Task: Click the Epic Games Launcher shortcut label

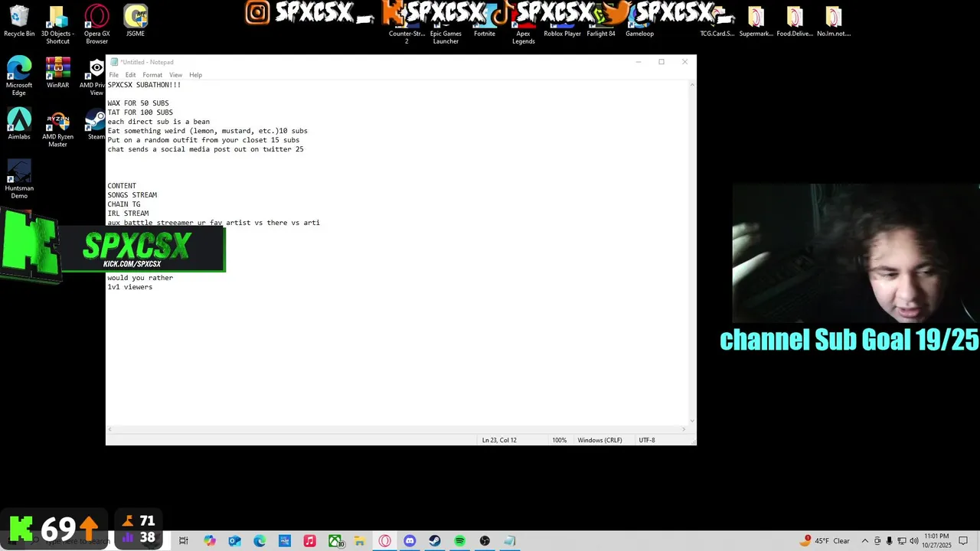Action: [446, 37]
